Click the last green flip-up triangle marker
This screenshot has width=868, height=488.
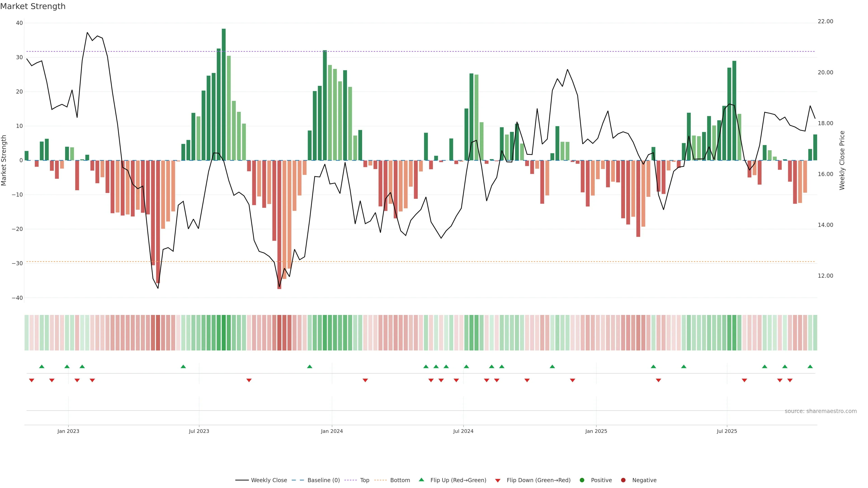pos(810,366)
